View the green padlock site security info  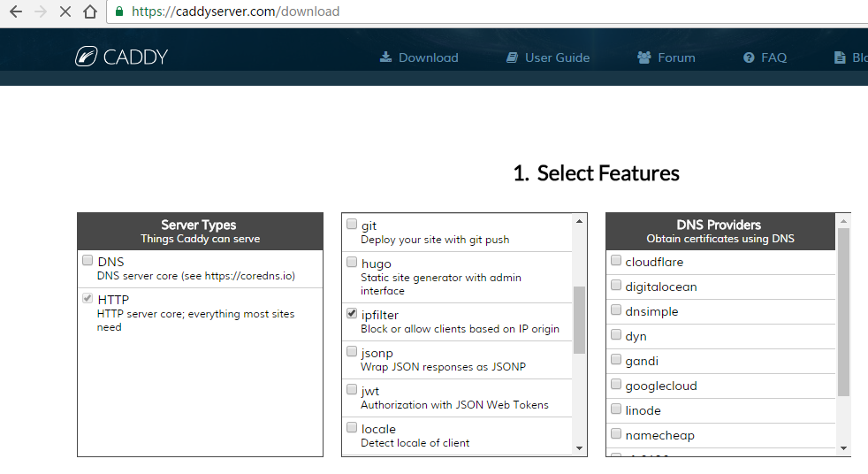coord(119,11)
